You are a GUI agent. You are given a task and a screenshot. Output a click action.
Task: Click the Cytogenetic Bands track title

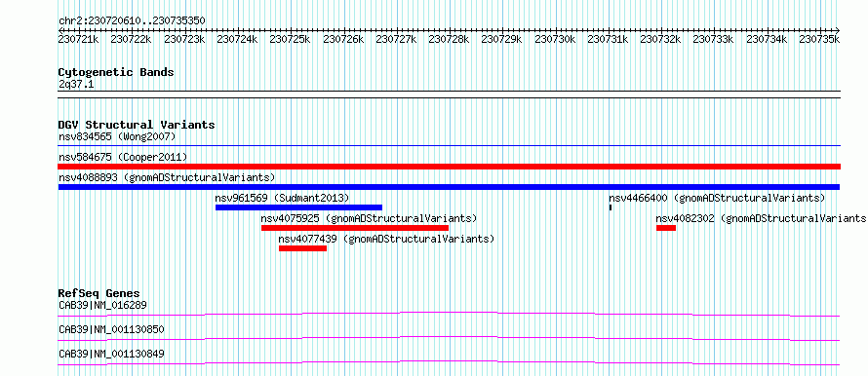click(116, 72)
